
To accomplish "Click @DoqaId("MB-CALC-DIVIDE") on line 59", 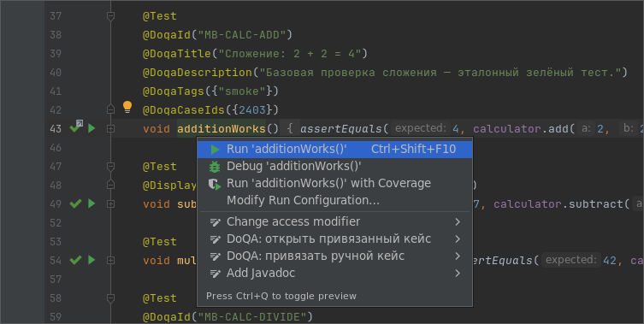I will tap(227, 316).
